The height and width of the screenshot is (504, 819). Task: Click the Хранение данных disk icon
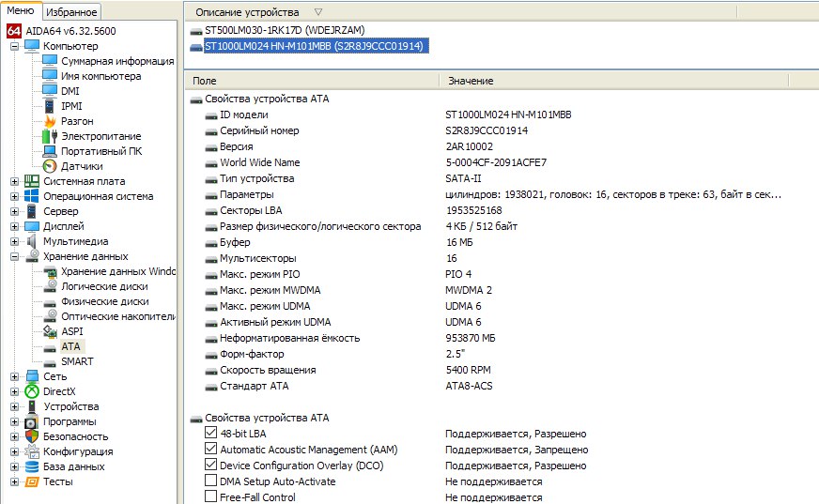tap(32, 255)
